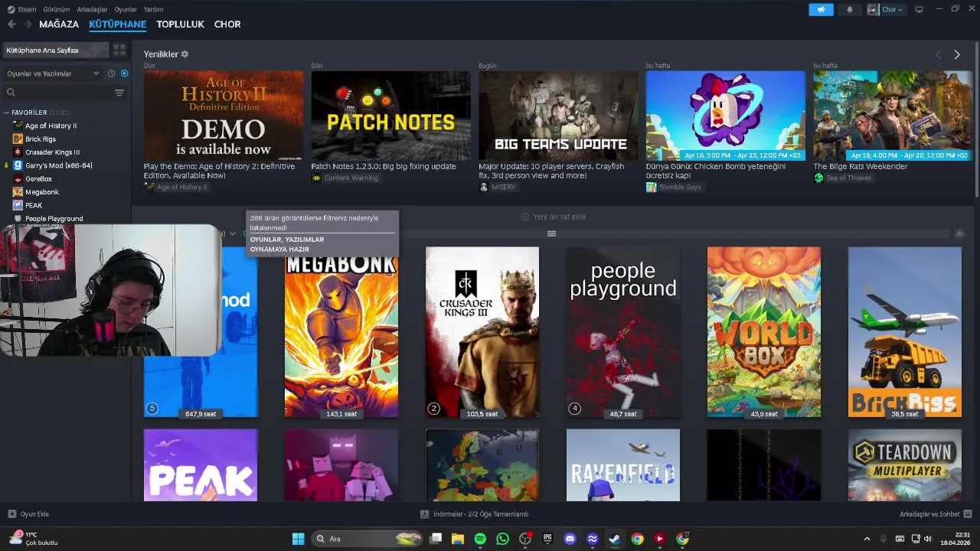Go forward with the right navigation arrow
The width and height of the screenshot is (980, 551).
(x=28, y=24)
